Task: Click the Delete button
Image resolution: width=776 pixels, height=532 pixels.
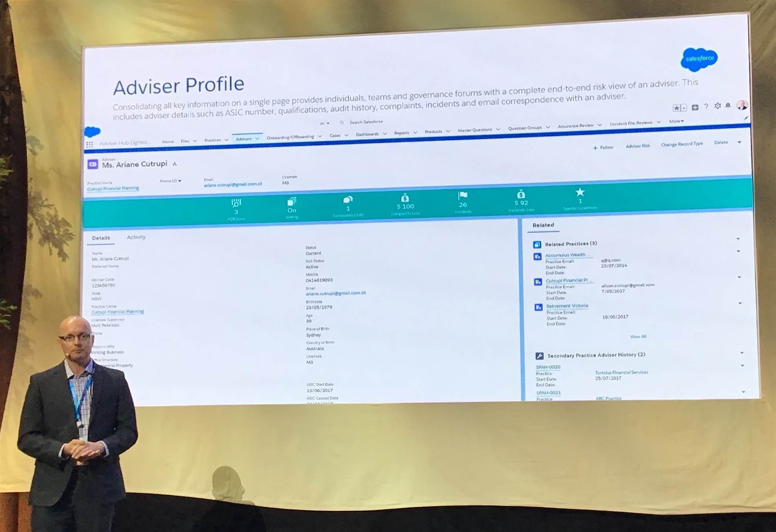Action: [721, 142]
